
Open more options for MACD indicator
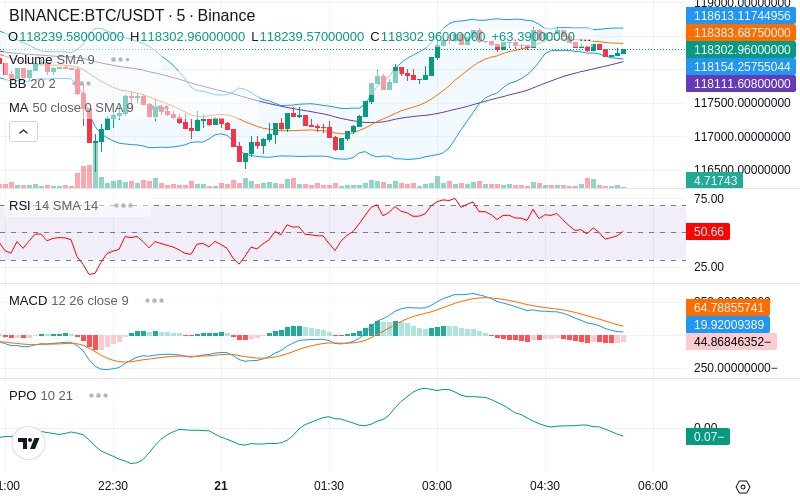[154, 301]
